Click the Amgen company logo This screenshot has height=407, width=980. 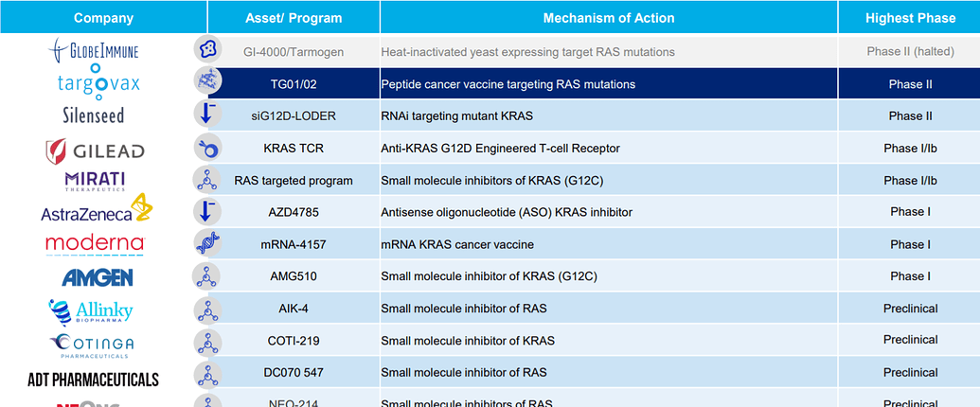coord(98,277)
